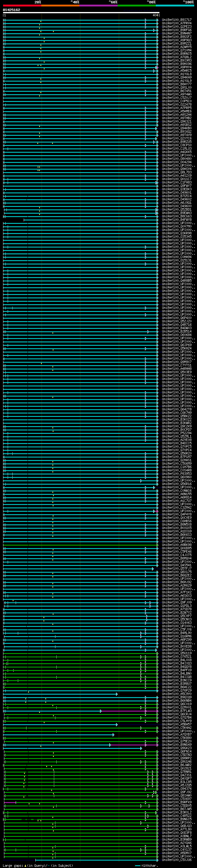Image resolution: width=197 pixels, height=868 pixels.
Task: Select hit label UniRef100_A5C9V0
Action: (177, 694)
